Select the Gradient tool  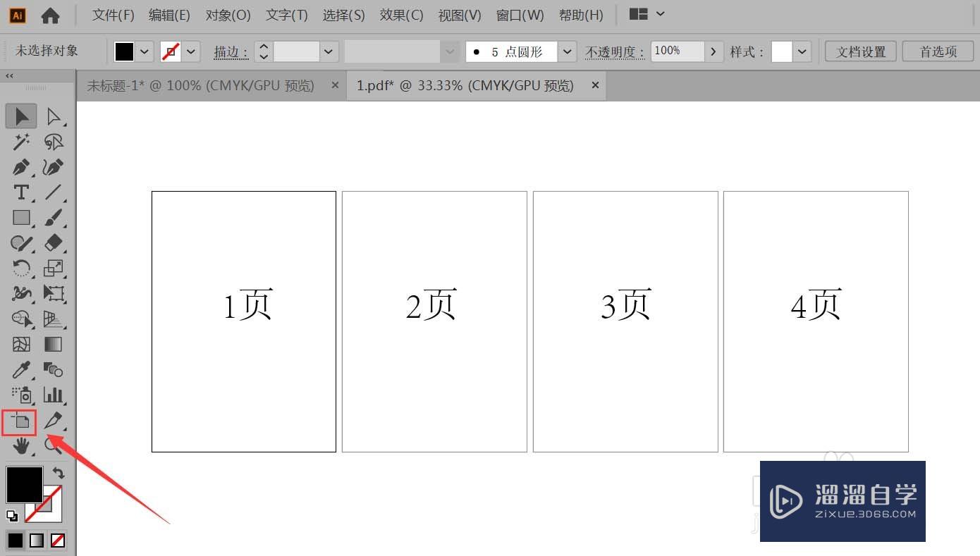tap(54, 344)
